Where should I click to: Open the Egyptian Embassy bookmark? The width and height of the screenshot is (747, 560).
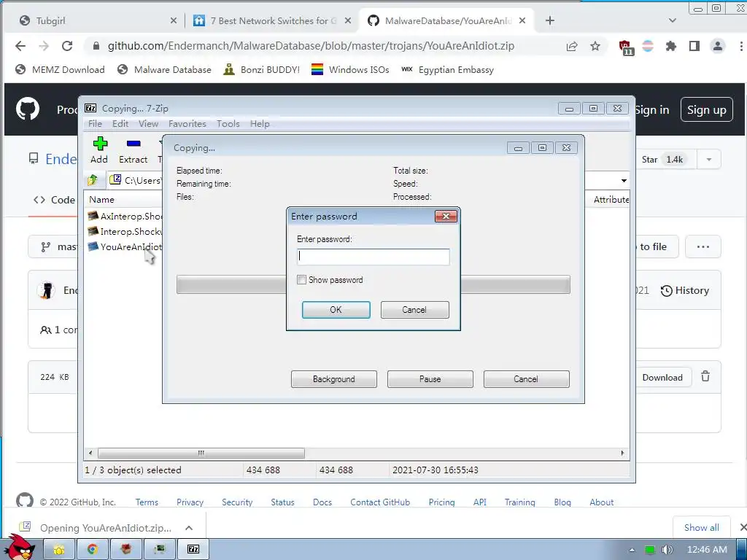coord(447,69)
